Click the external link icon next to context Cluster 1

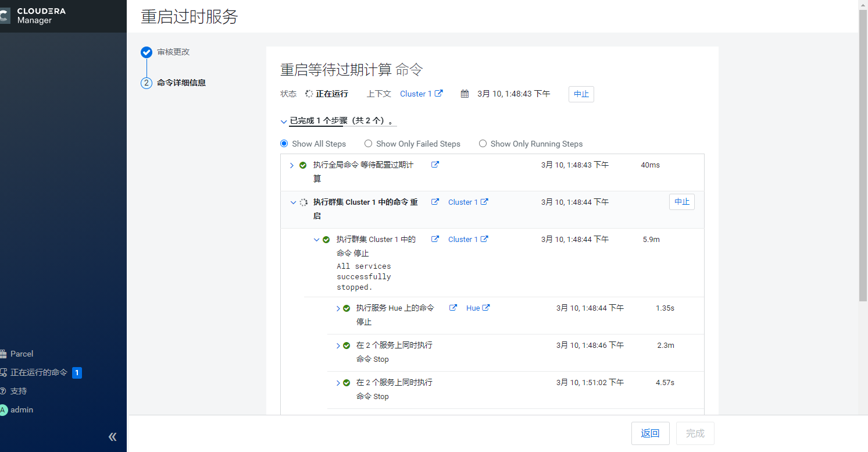pyautogui.click(x=439, y=93)
